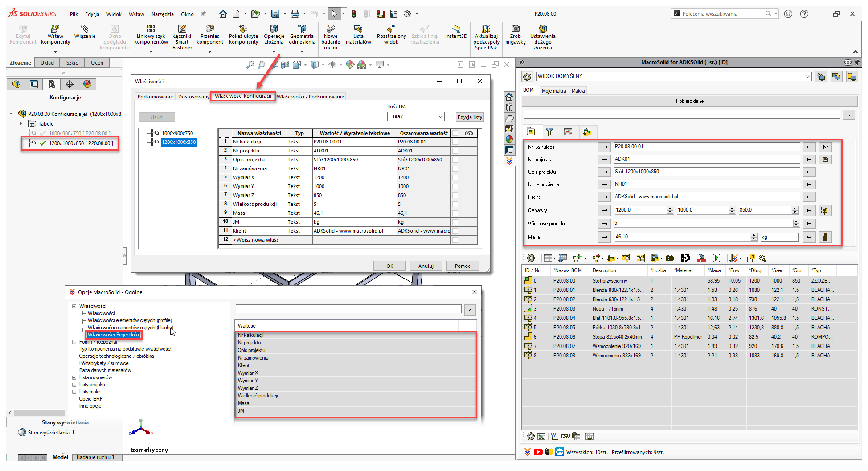
Task: Toggle checkbox in Opis projektu row
Action: tap(455, 160)
